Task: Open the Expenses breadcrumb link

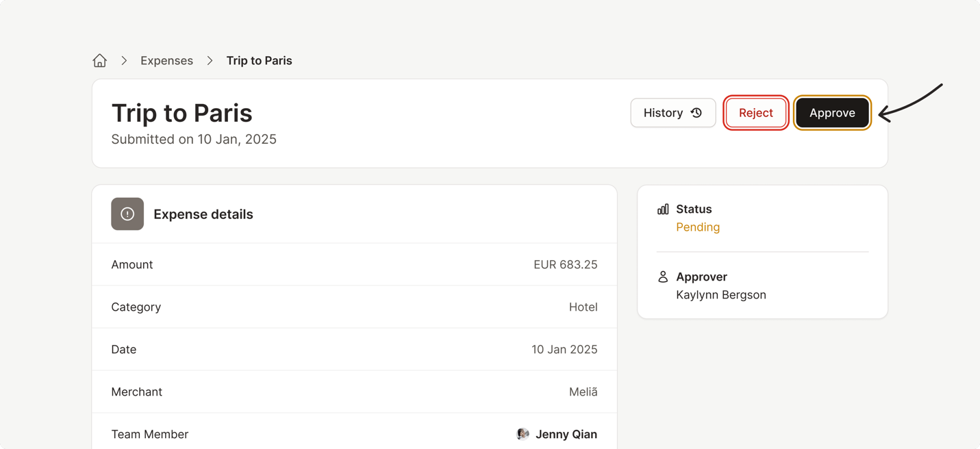Action: point(166,61)
